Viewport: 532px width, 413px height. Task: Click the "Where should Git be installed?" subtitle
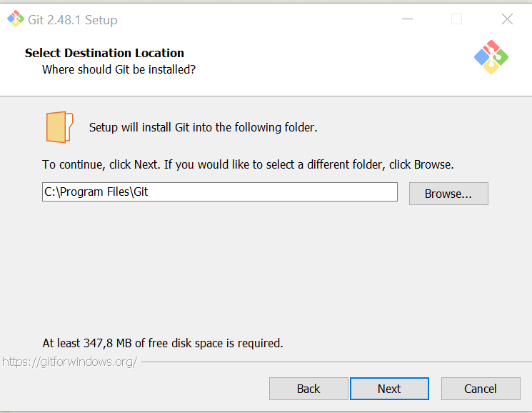(x=119, y=69)
